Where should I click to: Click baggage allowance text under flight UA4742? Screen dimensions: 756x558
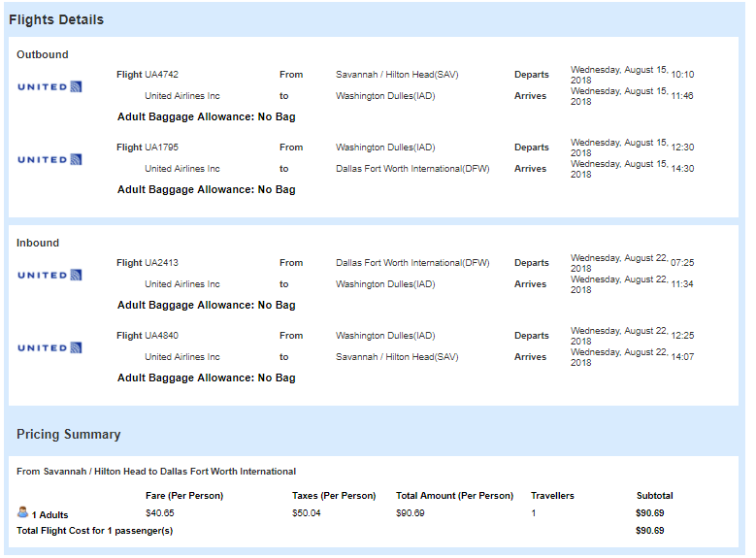point(207,117)
